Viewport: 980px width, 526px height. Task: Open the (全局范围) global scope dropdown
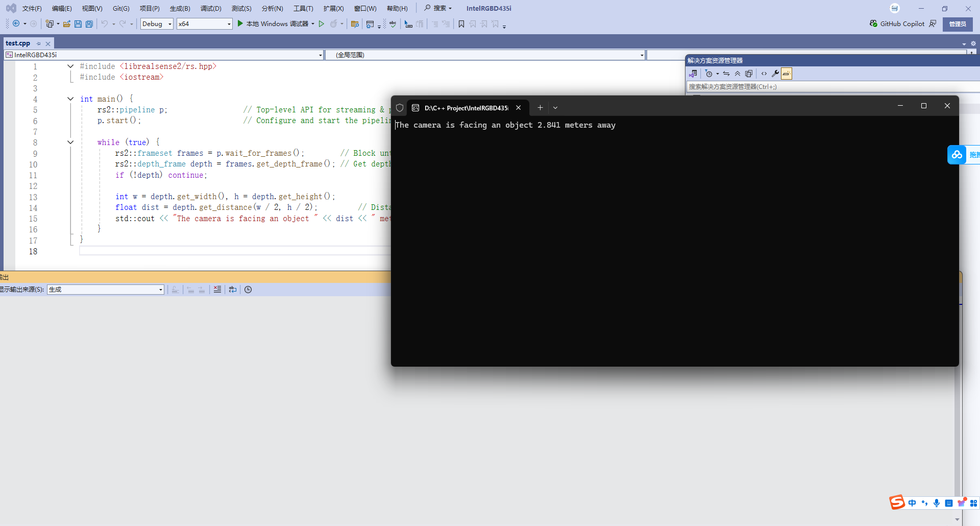(485, 55)
